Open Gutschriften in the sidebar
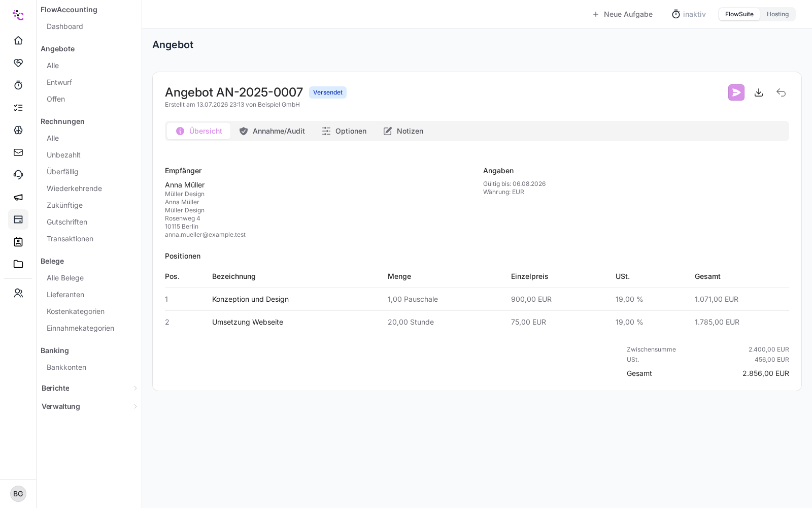The height and width of the screenshot is (508, 812). 67,222
